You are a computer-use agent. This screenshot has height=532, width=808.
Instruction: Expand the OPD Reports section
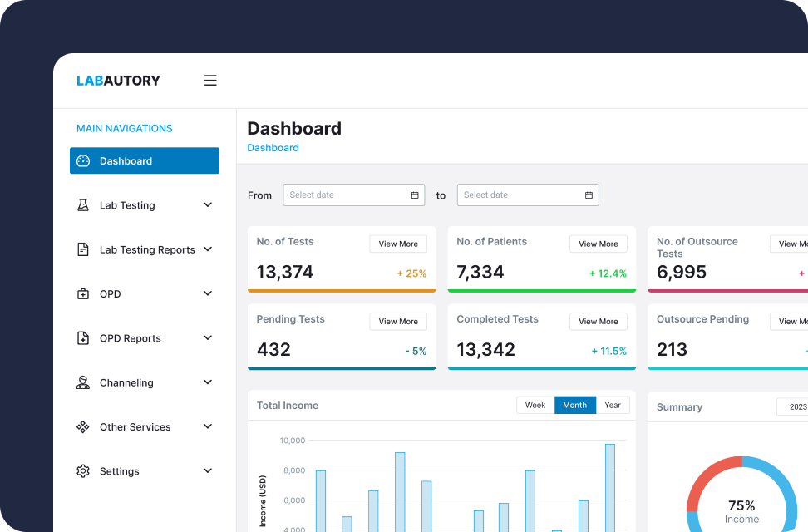click(207, 337)
